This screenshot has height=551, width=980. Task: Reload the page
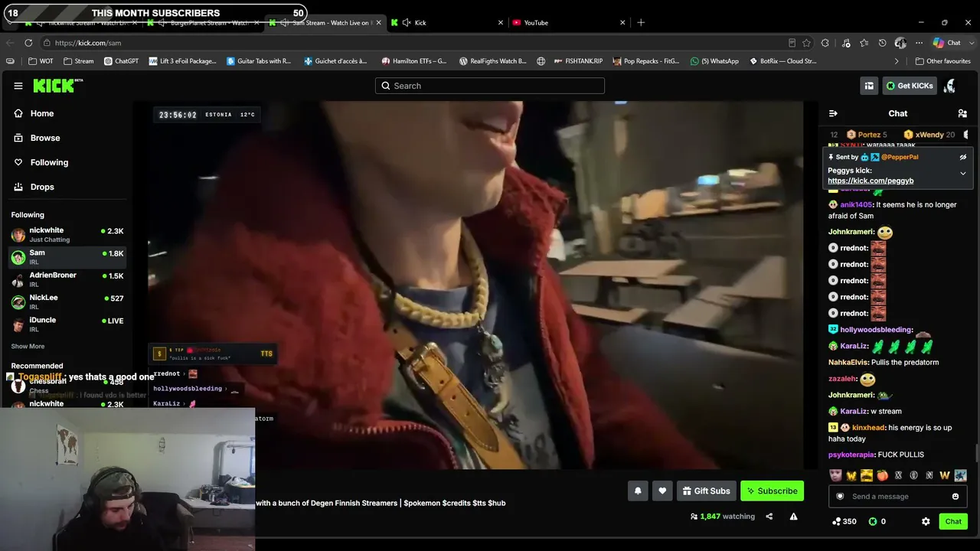click(28, 43)
